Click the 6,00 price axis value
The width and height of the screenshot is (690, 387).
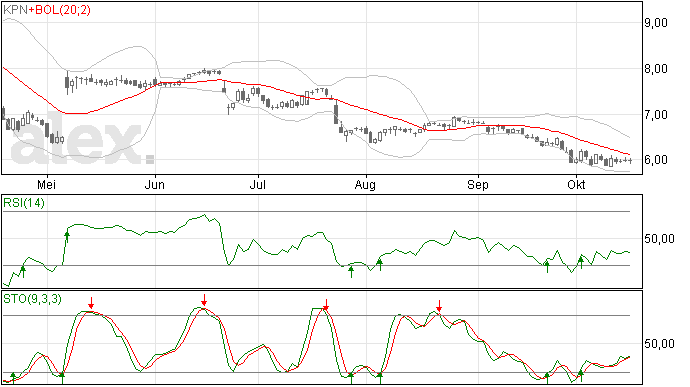[x=656, y=160]
